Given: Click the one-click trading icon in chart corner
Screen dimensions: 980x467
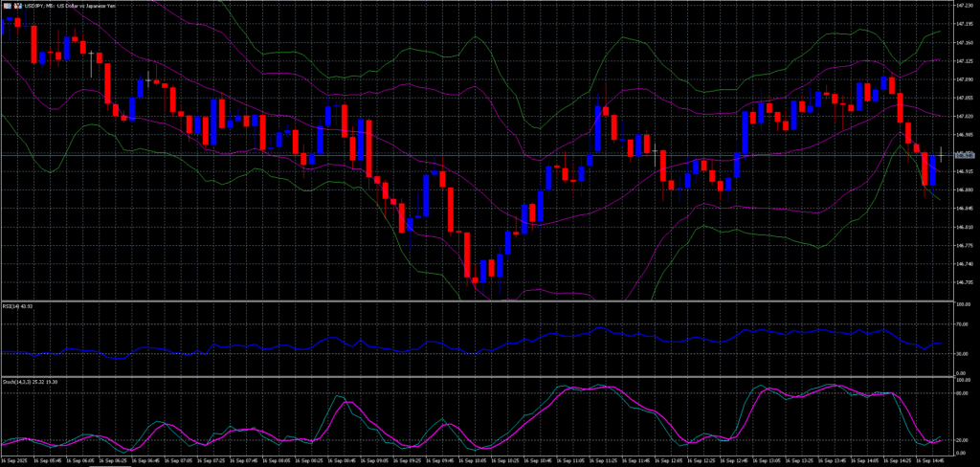Looking at the screenshot, I should click(x=5, y=5).
